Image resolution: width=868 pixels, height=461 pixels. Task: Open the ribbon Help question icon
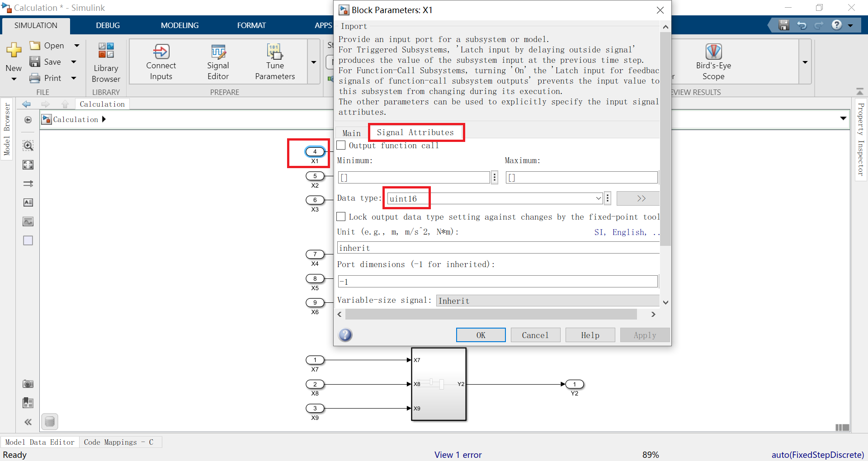[x=837, y=25]
